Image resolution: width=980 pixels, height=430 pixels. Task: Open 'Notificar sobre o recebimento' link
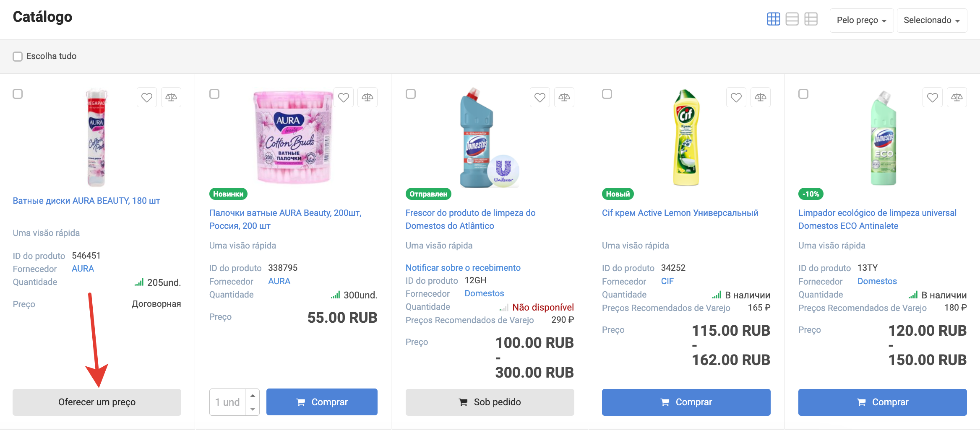click(x=463, y=268)
